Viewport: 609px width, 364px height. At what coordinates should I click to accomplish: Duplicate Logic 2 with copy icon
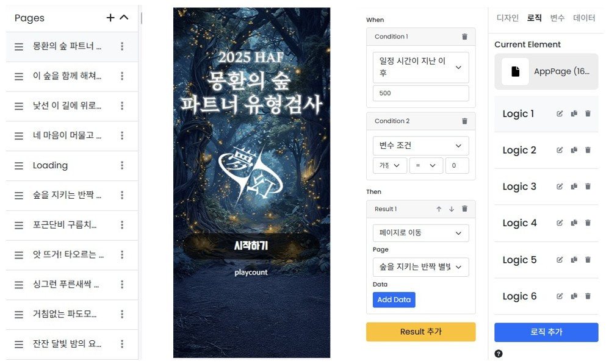[x=574, y=150]
